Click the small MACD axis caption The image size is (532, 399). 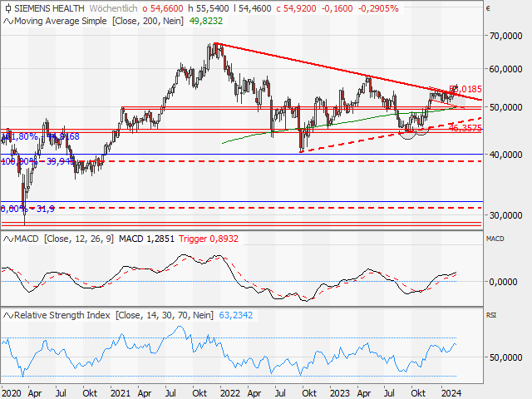click(495, 239)
